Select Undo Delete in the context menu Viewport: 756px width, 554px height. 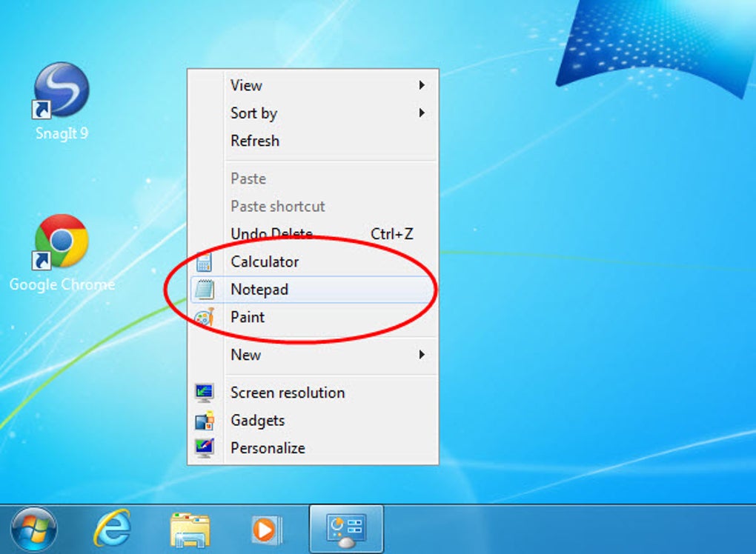coord(313,234)
